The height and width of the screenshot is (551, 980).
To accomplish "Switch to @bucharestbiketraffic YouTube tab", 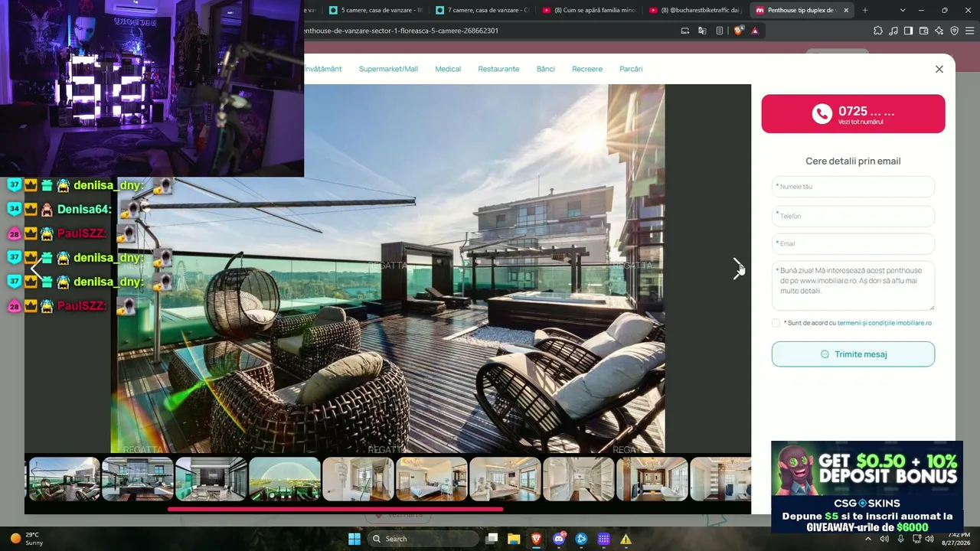I will (694, 10).
